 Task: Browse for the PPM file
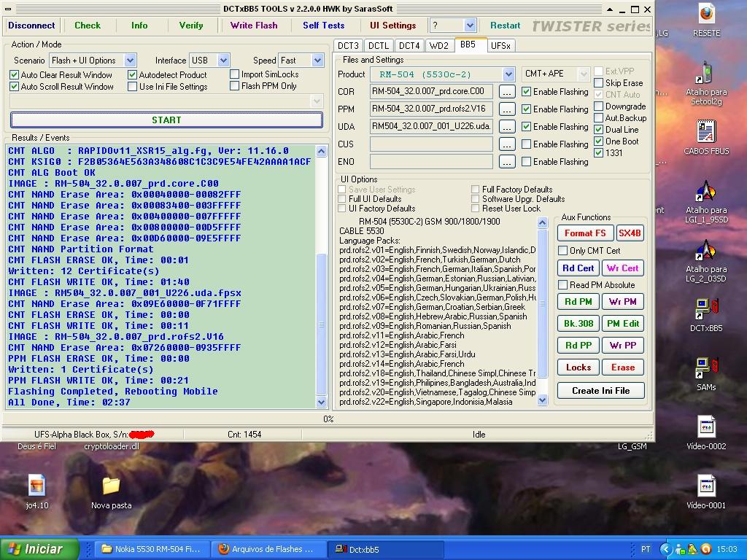(x=507, y=109)
